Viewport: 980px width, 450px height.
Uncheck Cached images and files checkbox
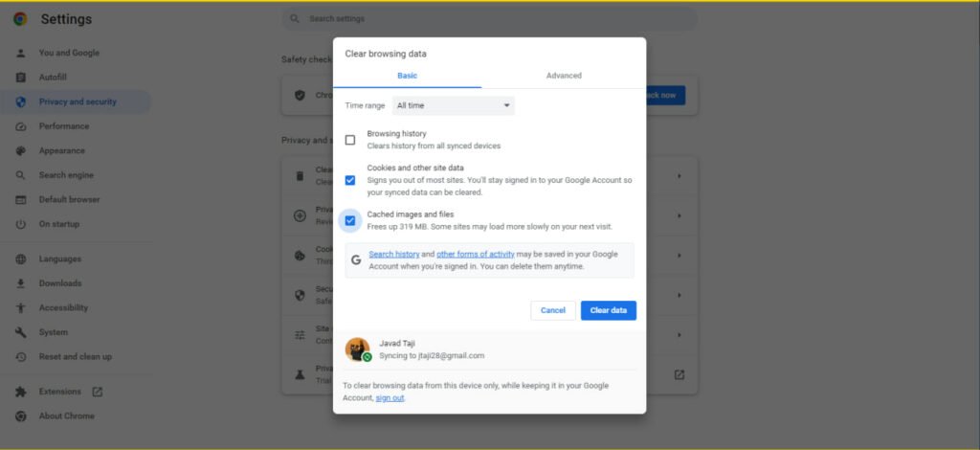coord(350,220)
